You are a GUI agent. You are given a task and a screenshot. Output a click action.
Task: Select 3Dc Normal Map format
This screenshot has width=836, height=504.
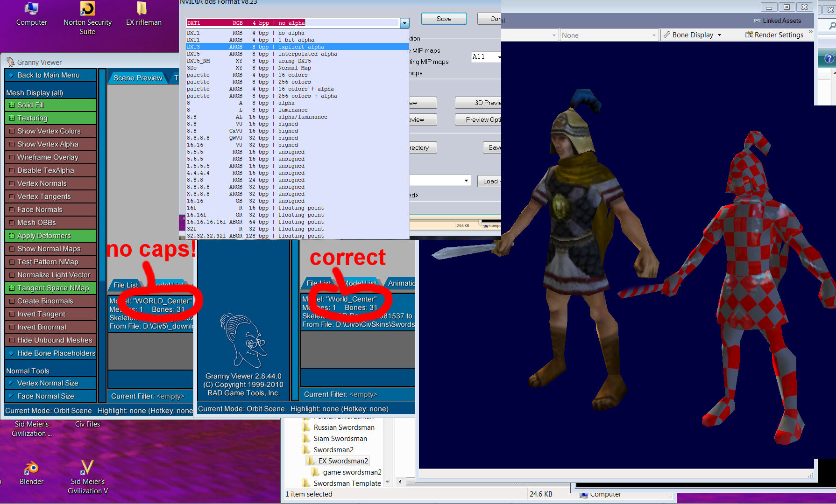(297, 68)
